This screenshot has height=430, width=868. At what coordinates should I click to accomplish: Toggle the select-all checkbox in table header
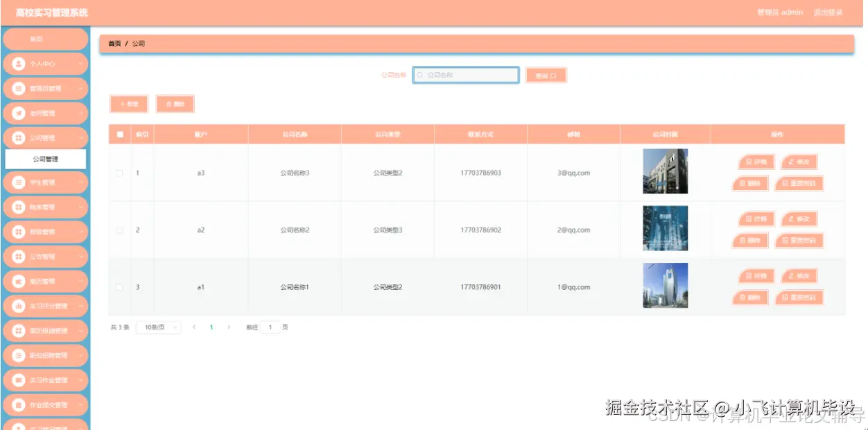coord(120,135)
